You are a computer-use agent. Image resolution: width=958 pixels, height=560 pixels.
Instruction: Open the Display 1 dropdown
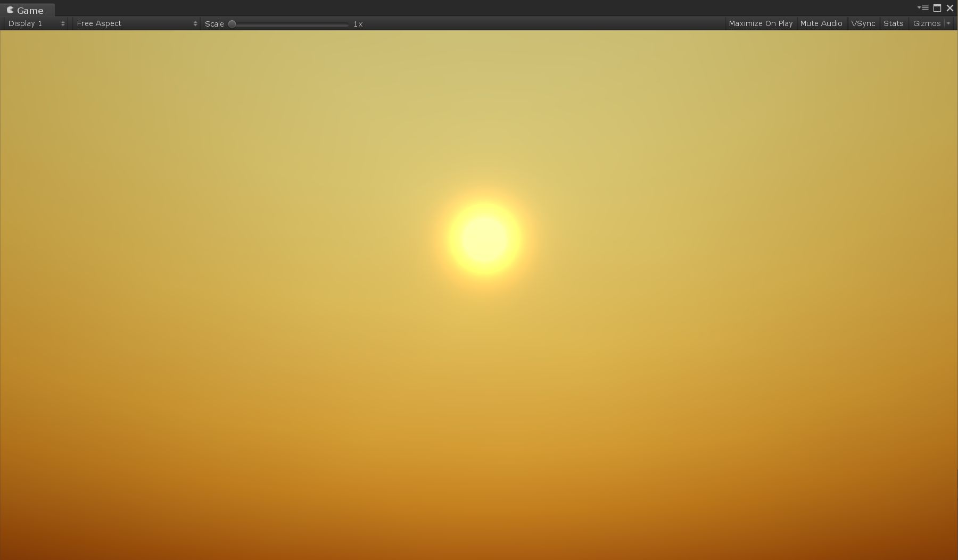[32, 23]
